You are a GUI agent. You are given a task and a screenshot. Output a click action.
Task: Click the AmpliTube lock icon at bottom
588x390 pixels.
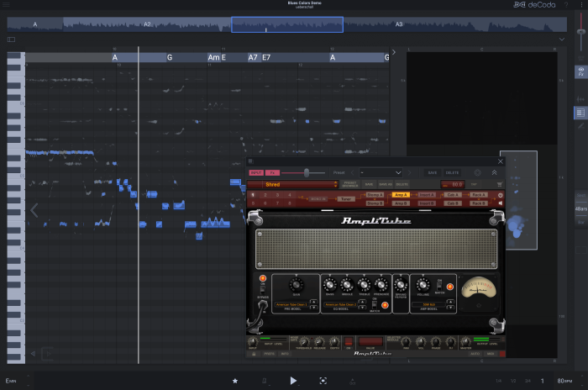tap(254, 354)
